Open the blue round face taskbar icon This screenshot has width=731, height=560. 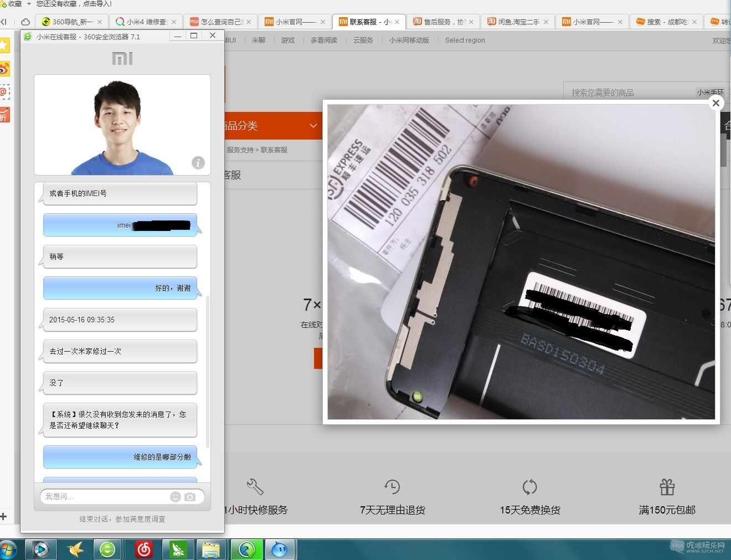point(280,549)
